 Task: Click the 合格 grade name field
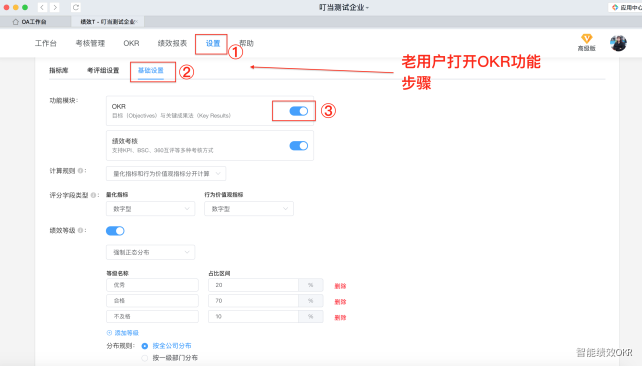pos(152,300)
